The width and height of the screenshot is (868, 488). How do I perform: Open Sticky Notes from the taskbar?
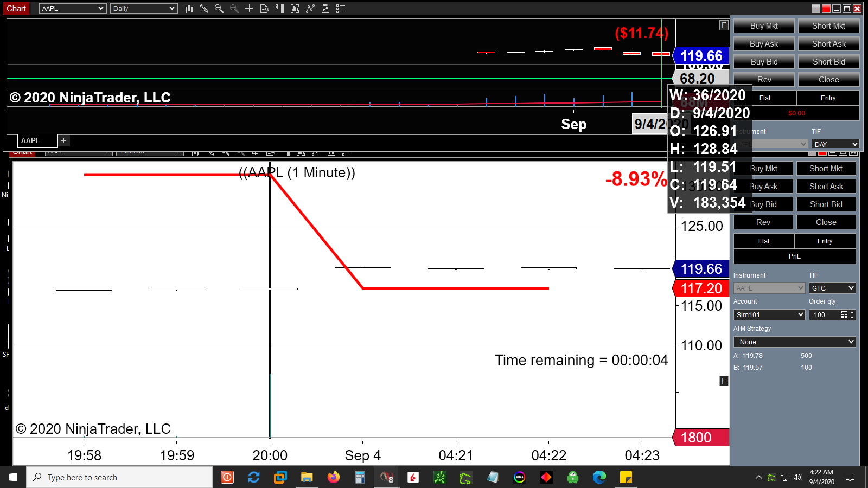coord(626,477)
